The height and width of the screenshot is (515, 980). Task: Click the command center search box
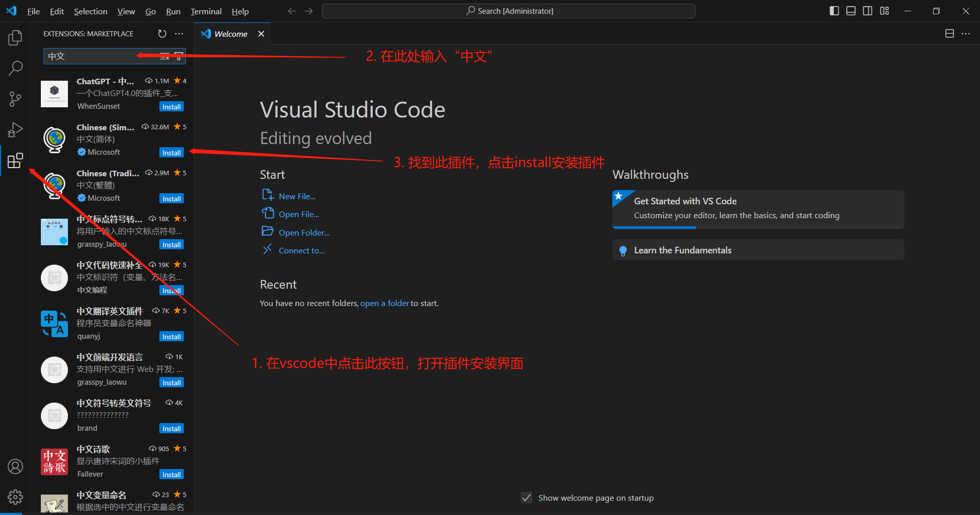(x=509, y=11)
